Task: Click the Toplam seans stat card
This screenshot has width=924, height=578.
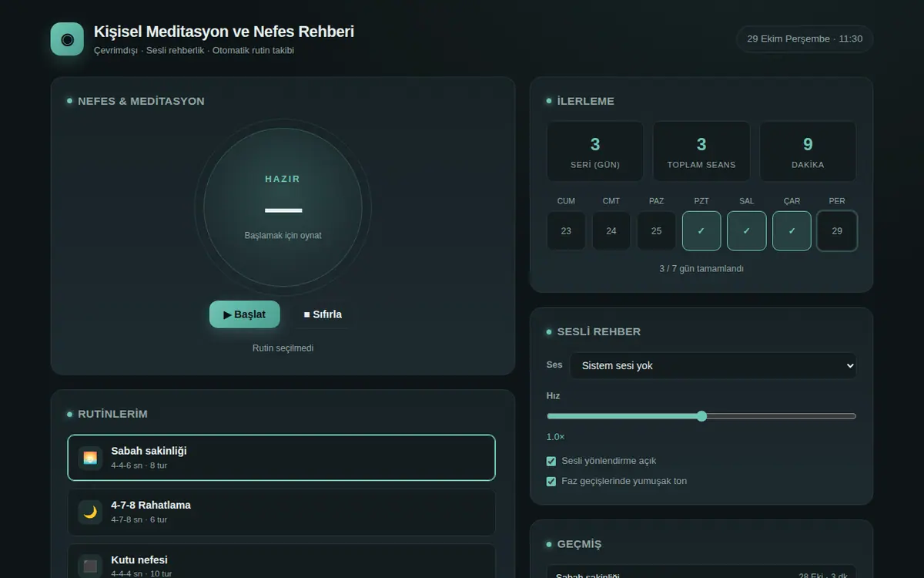Action: point(701,151)
